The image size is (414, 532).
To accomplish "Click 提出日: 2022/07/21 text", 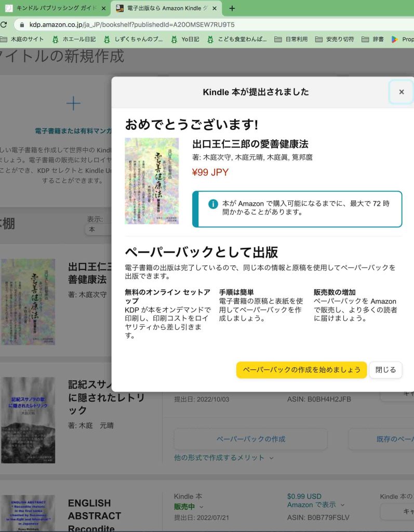I will (x=202, y=518).
